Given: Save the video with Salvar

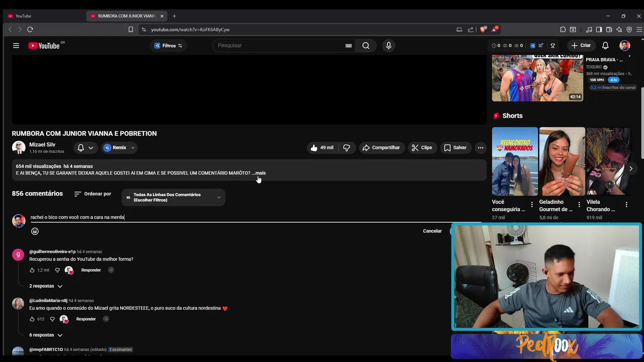Looking at the screenshot, I should pyautogui.click(x=455, y=148).
